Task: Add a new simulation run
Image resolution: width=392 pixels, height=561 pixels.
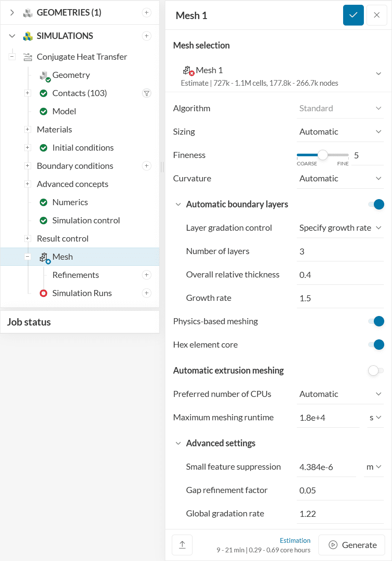Action: 147,293
